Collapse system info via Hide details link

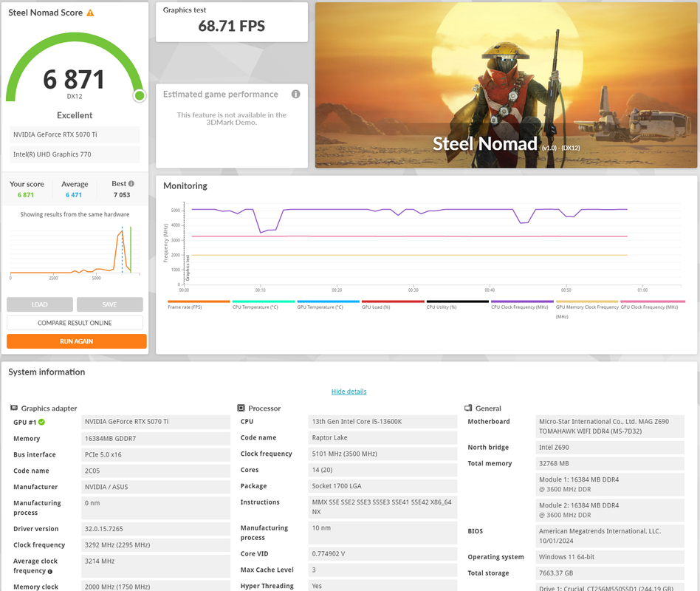point(349,392)
